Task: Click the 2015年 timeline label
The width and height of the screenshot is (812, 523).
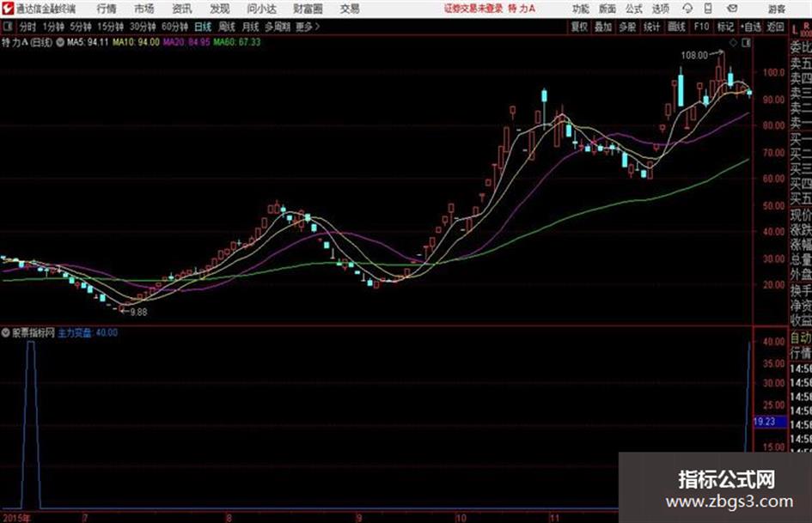Action: coord(16,518)
